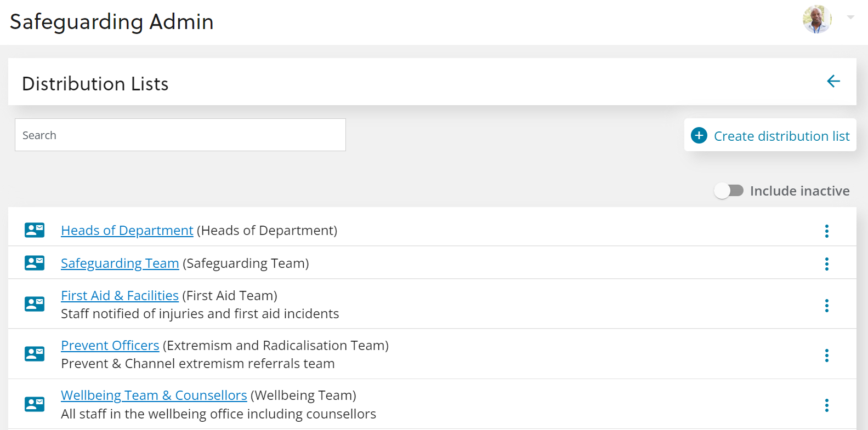868x430 pixels.
Task: Click the user profile avatar photo
Action: point(817,19)
